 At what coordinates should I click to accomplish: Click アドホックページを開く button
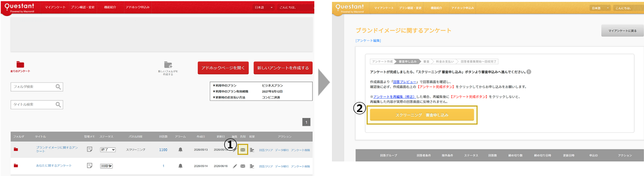[x=223, y=68]
